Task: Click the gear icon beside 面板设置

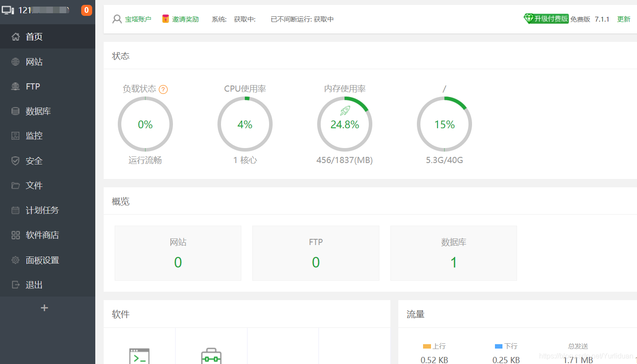Action: [x=15, y=260]
